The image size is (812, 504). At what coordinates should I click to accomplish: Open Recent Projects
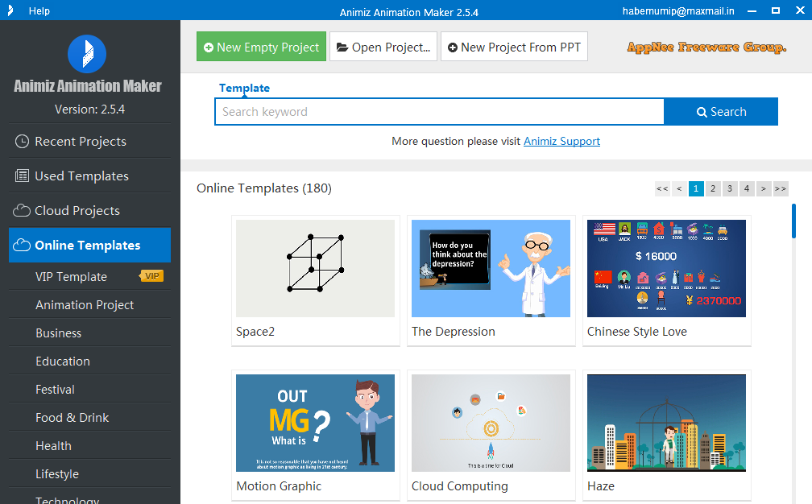(x=89, y=141)
